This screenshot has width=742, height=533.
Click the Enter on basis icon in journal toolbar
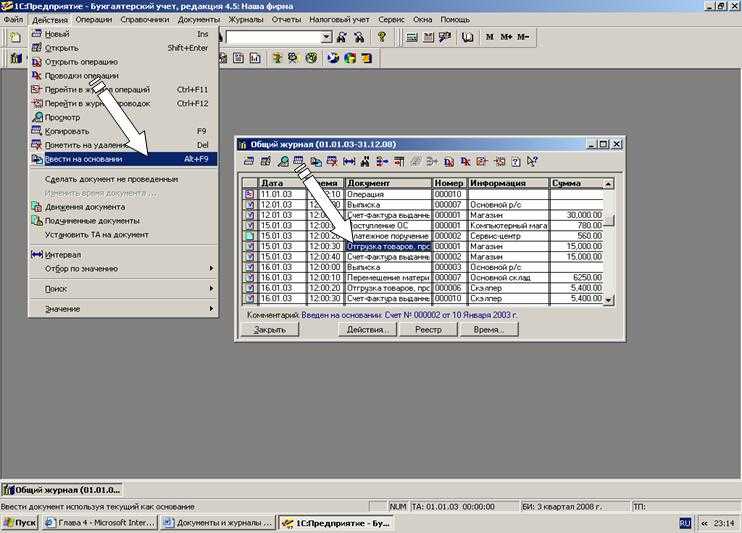[315, 162]
